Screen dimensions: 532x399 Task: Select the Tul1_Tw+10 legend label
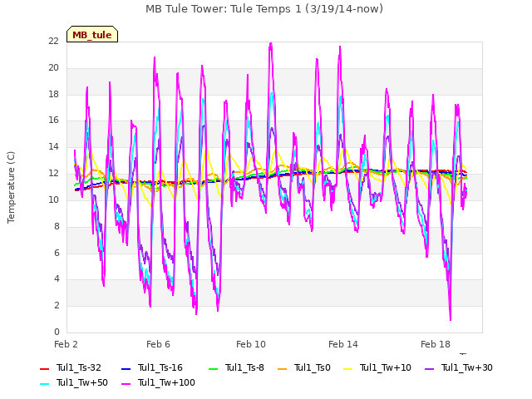[x=386, y=367]
